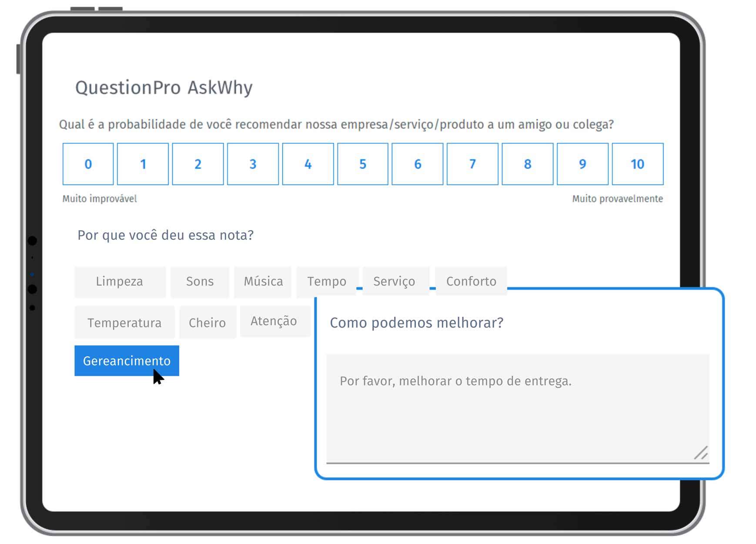Screen dimensions: 756x544
Task: Select the middle score 5
Action: (x=363, y=164)
